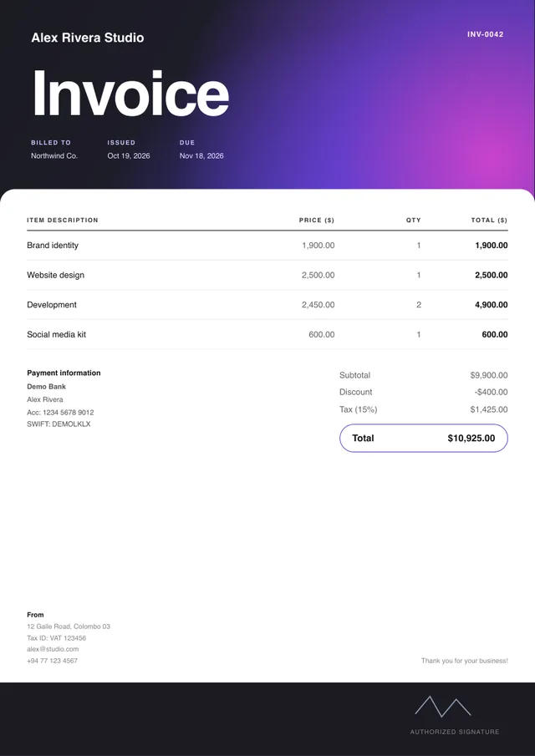Click the Website design bold total 2,500.00
The image size is (535, 756).
491,276
